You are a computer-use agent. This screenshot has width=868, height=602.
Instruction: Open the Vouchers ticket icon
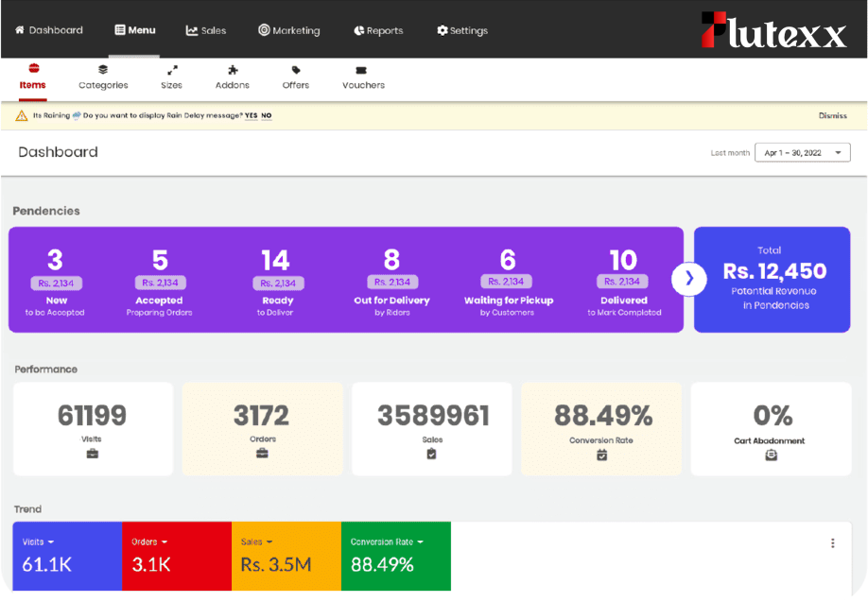(361, 70)
